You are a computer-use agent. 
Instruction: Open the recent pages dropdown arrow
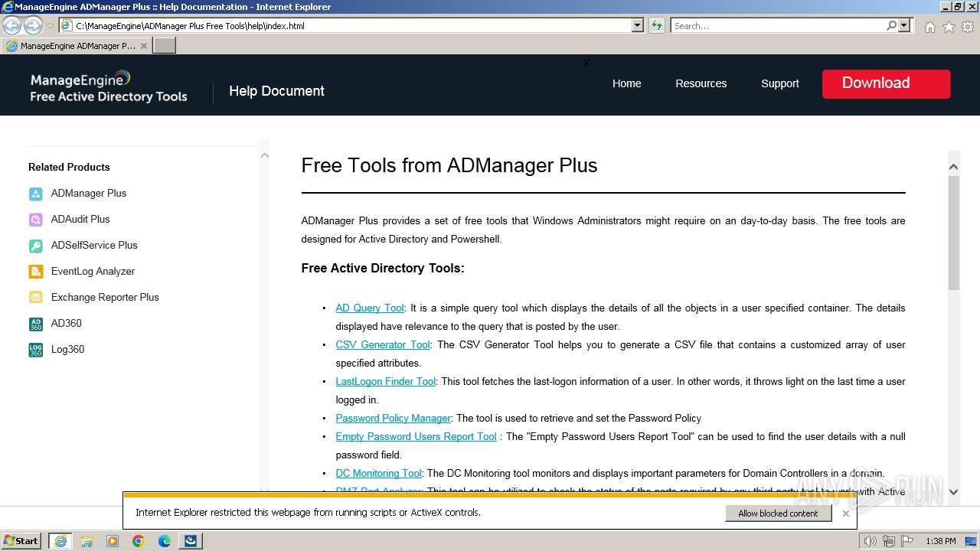pos(50,25)
